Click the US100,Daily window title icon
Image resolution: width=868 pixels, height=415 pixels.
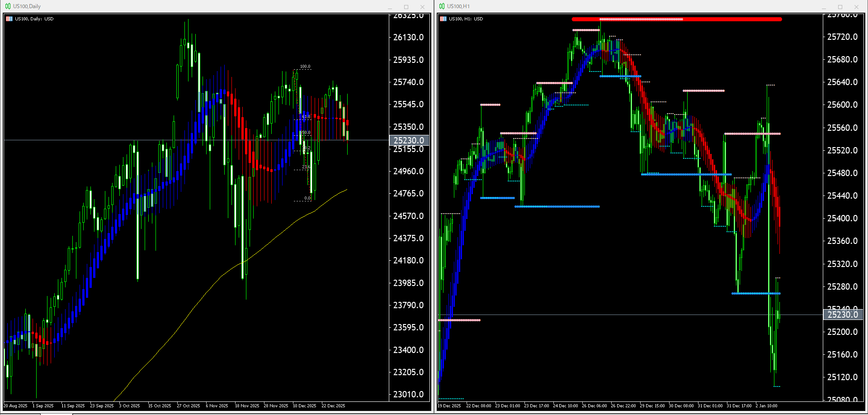pyautogui.click(x=8, y=6)
